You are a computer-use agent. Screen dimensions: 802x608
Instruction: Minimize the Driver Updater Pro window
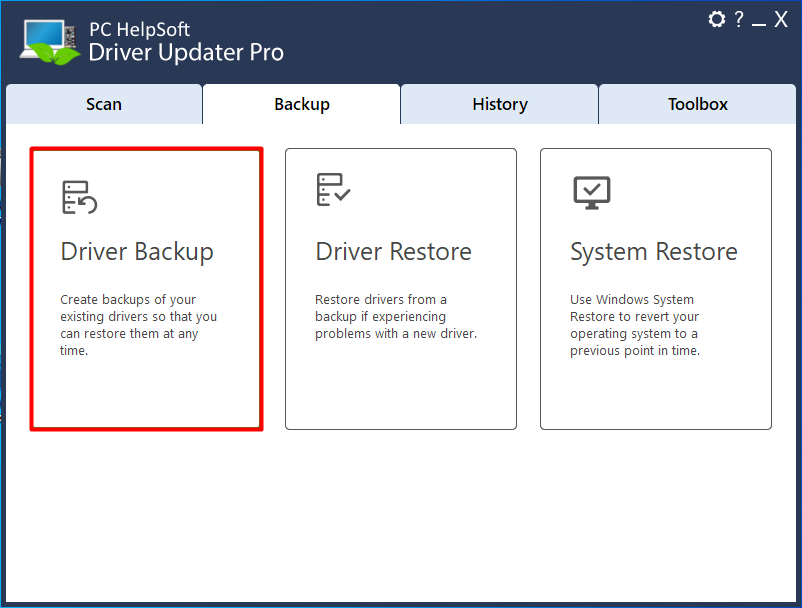click(x=759, y=25)
